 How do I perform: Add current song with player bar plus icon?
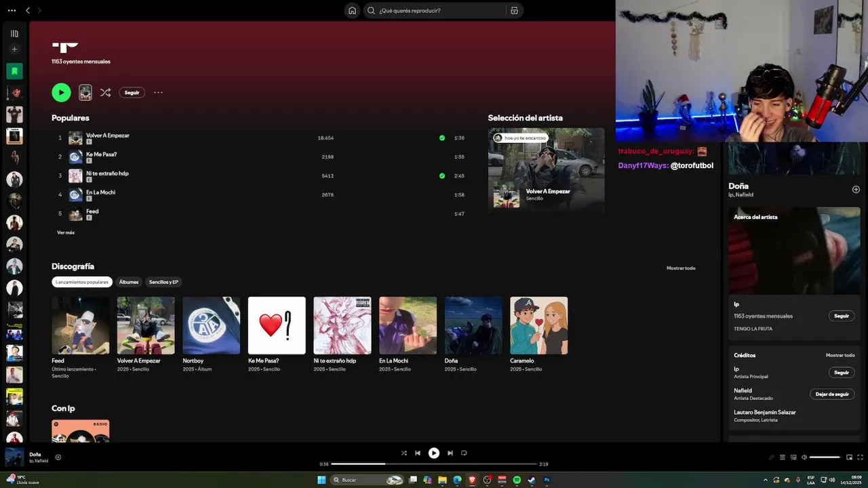coord(58,457)
